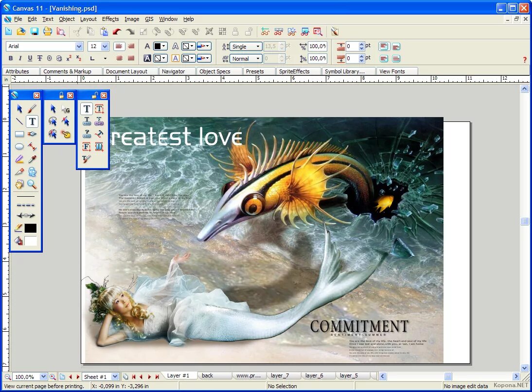
Task: Open the Single line spacing dropdown
Action: click(x=258, y=47)
